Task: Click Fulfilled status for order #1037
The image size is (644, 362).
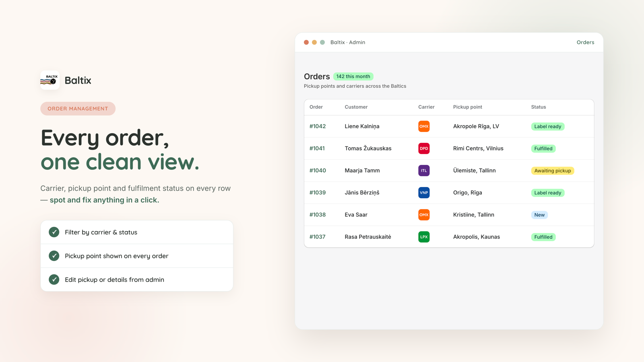Action: click(543, 237)
